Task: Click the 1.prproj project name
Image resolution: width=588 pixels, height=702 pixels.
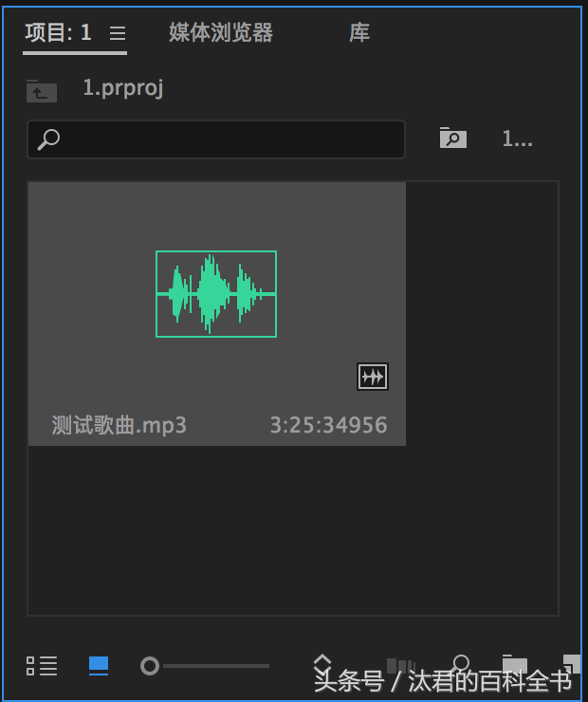Action: click(x=123, y=88)
